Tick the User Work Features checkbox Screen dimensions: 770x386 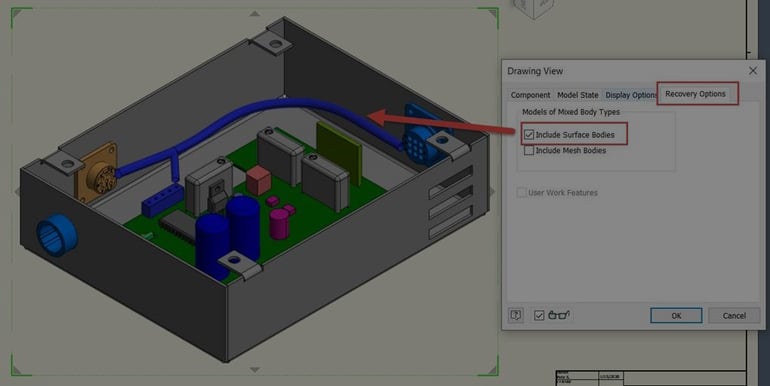[521, 193]
